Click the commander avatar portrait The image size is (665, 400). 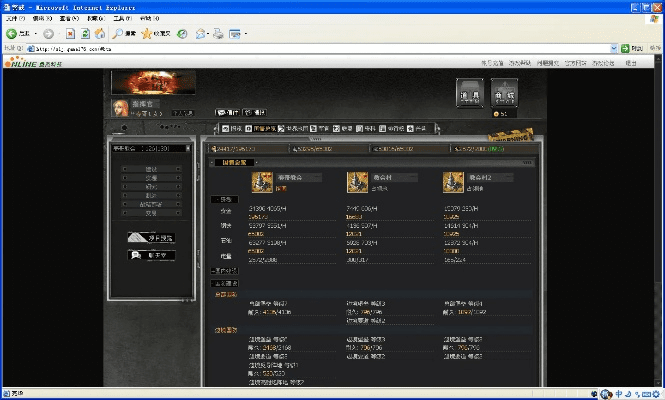click(x=120, y=108)
